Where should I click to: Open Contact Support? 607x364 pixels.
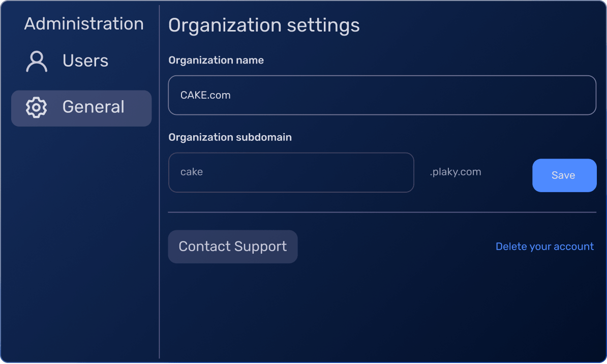(233, 247)
